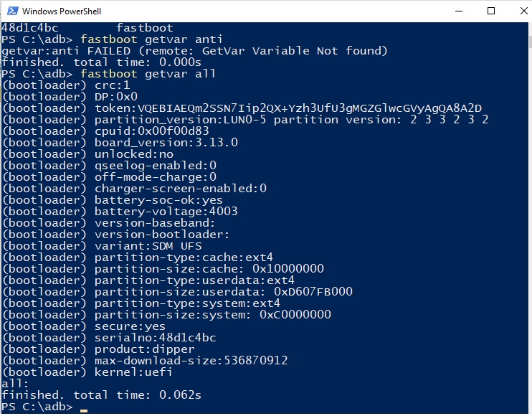Maximize the Windows PowerShell window
The width and height of the screenshot is (532, 416).
(x=491, y=11)
